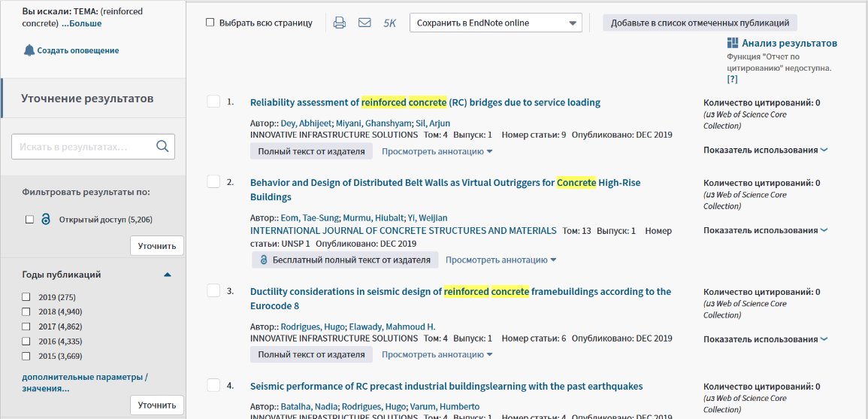Expand Просмотреть аннотацию for result 1
Image resolution: width=868 pixels, height=419 pixels.
click(x=437, y=151)
